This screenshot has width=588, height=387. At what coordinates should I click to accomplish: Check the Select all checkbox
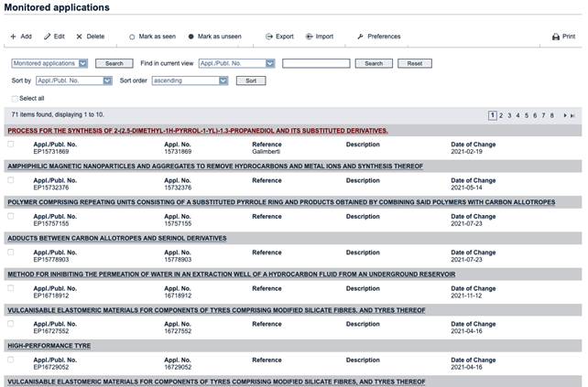(x=14, y=98)
